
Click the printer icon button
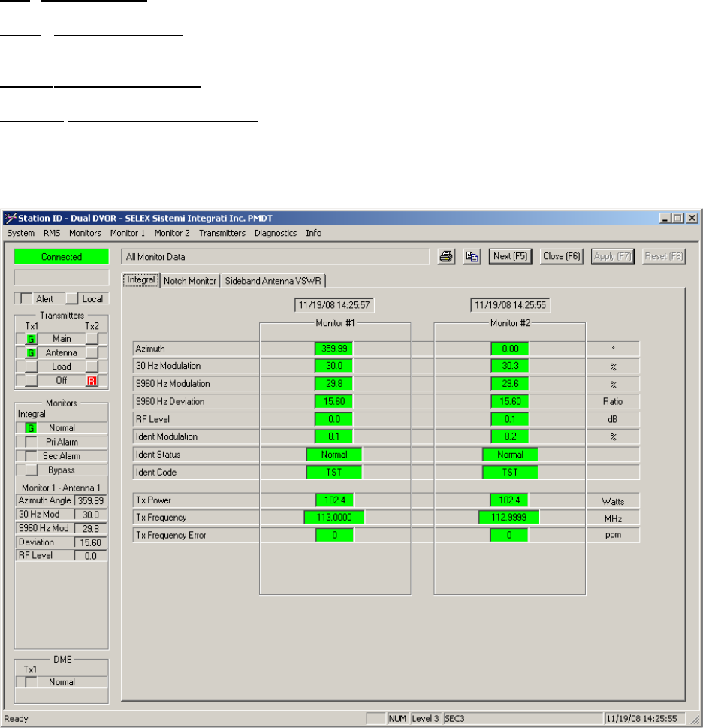point(446,256)
